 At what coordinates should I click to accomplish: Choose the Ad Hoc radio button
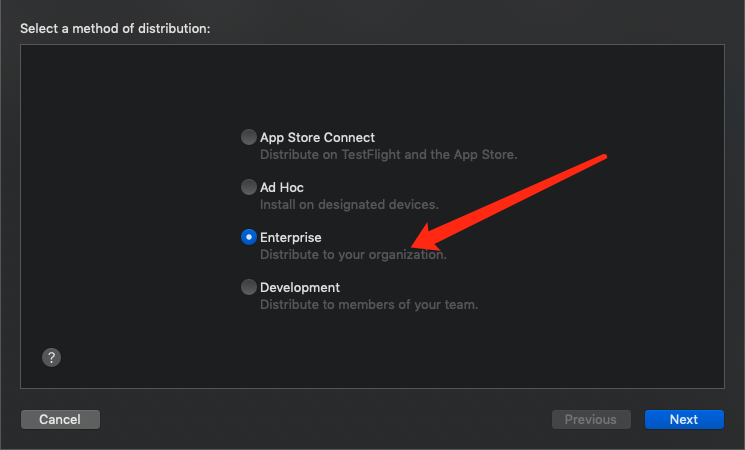(x=248, y=187)
